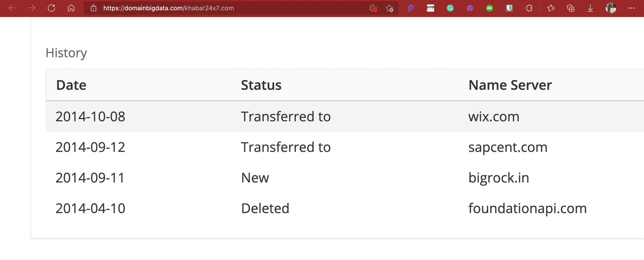Show the Downloads panel
Image resolution: width=644 pixels, height=260 pixels.
(x=590, y=8)
